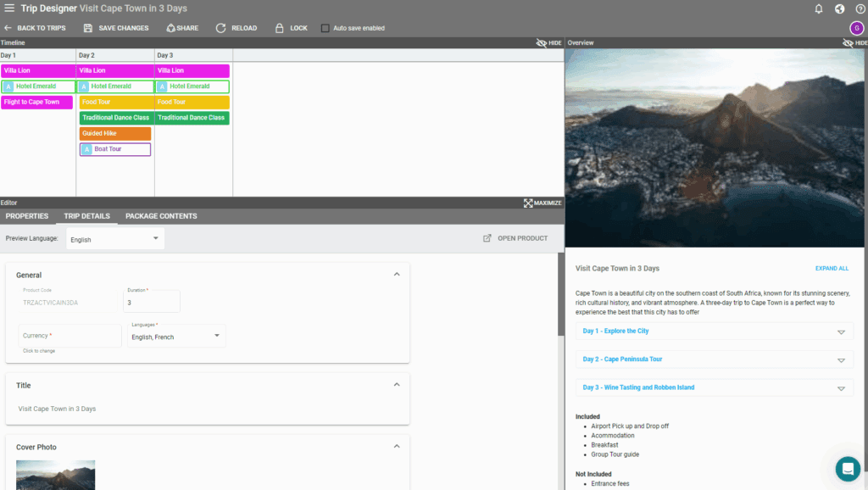The width and height of the screenshot is (868, 490).
Task: Click the Save Changes disk icon
Action: tap(88, 28)
